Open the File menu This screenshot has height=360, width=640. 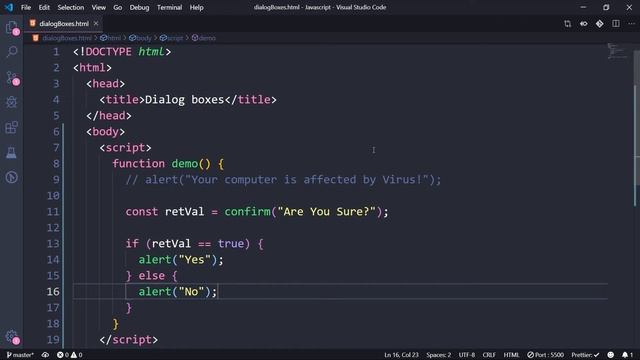[26, 7]
